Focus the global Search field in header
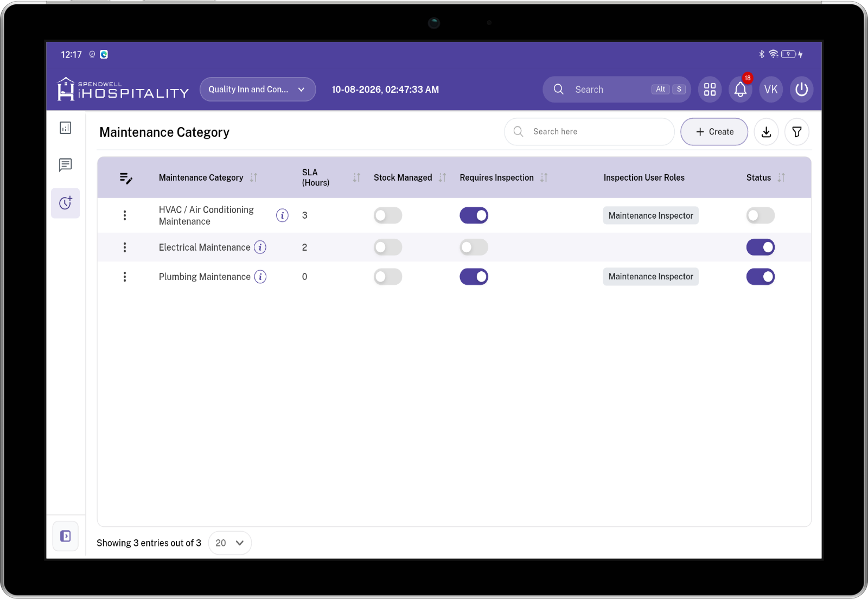 point(617,90)
